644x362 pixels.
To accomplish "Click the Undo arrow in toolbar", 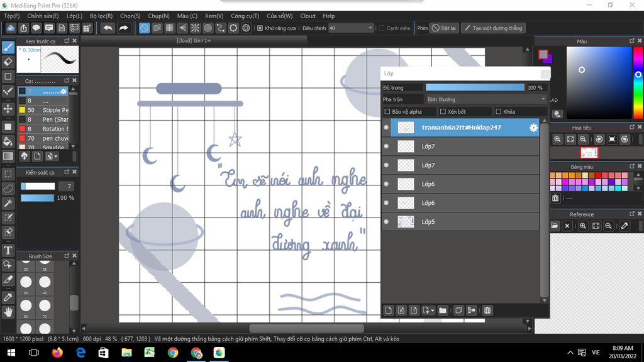I will 108,28.
